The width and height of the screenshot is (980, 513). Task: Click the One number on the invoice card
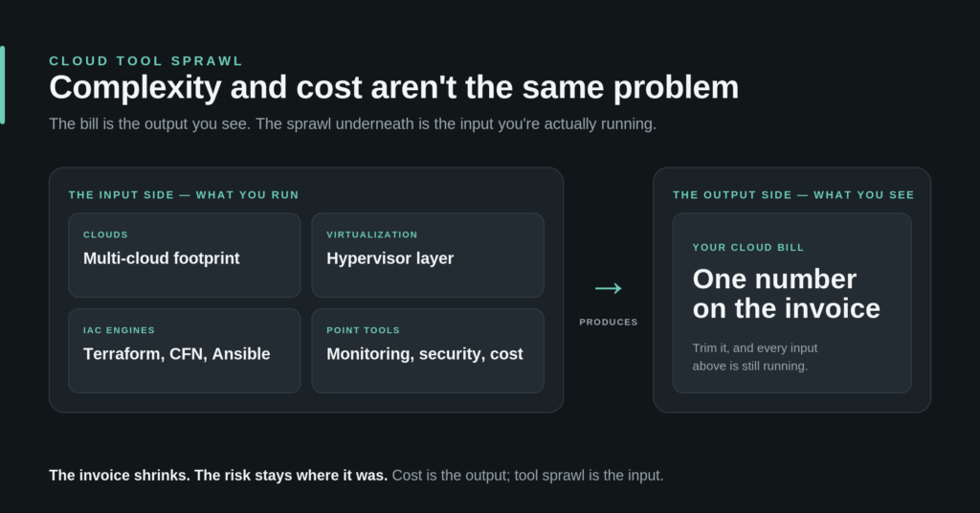[791, 303]
